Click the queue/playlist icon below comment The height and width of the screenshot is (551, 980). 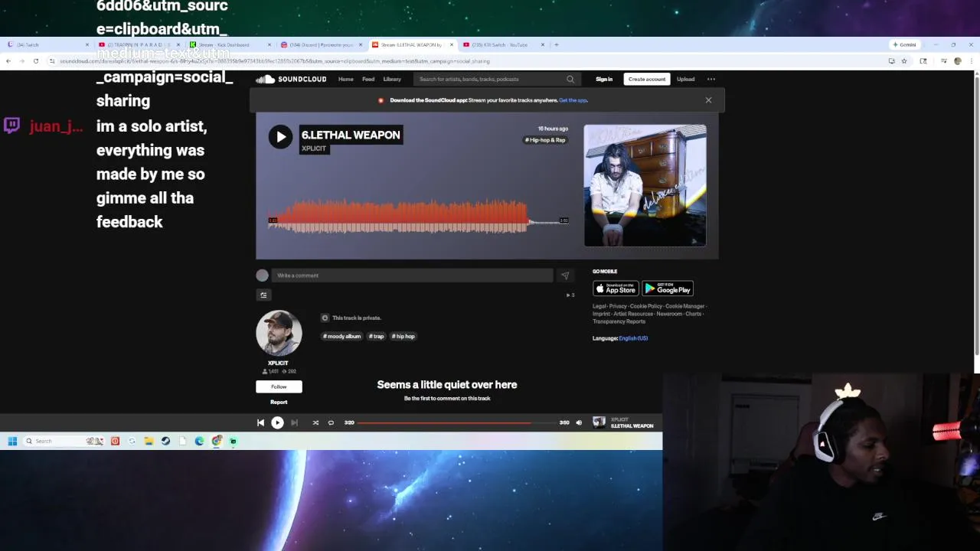tap(263, 295)
